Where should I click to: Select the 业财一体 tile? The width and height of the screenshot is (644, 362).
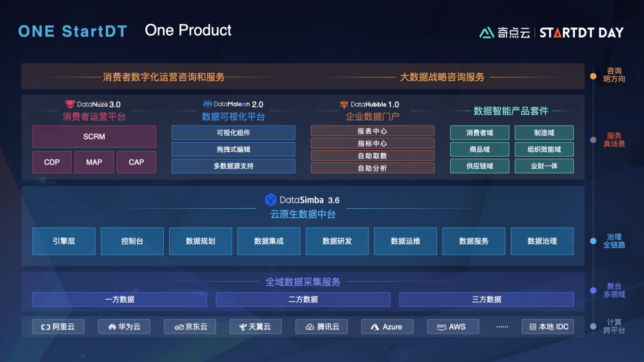pyautogui.click(x=544, y=166)
